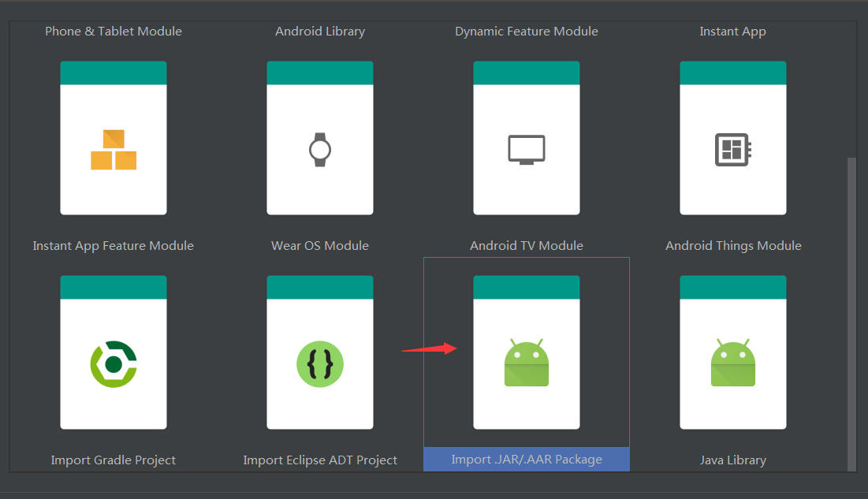Choose the Wear OS Module watch icon
868x499 pixels.
pyautogui.click(x=320, y=150)
